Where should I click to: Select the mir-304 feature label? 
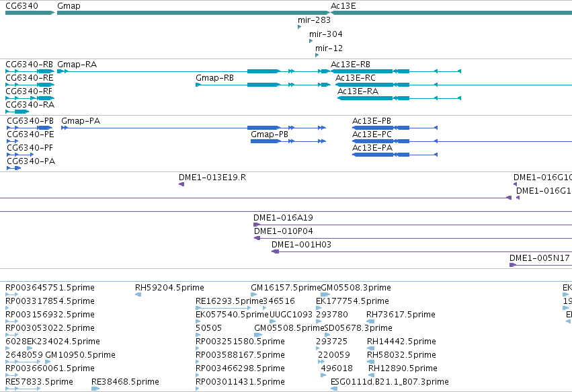pos(326,34)
